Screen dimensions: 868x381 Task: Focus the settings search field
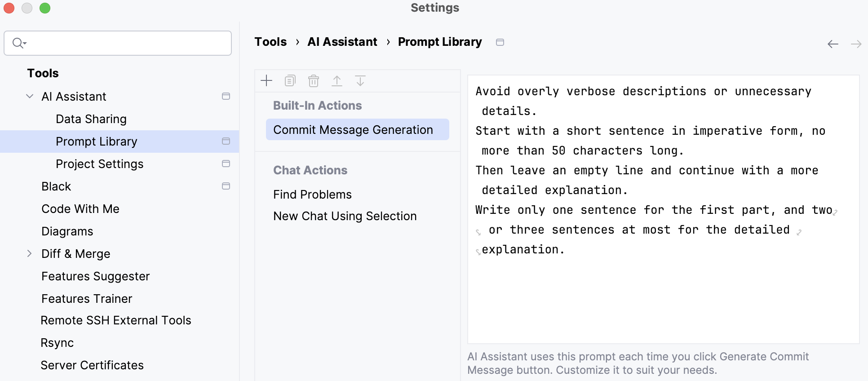pyautogui.click(x=118, y=43)
